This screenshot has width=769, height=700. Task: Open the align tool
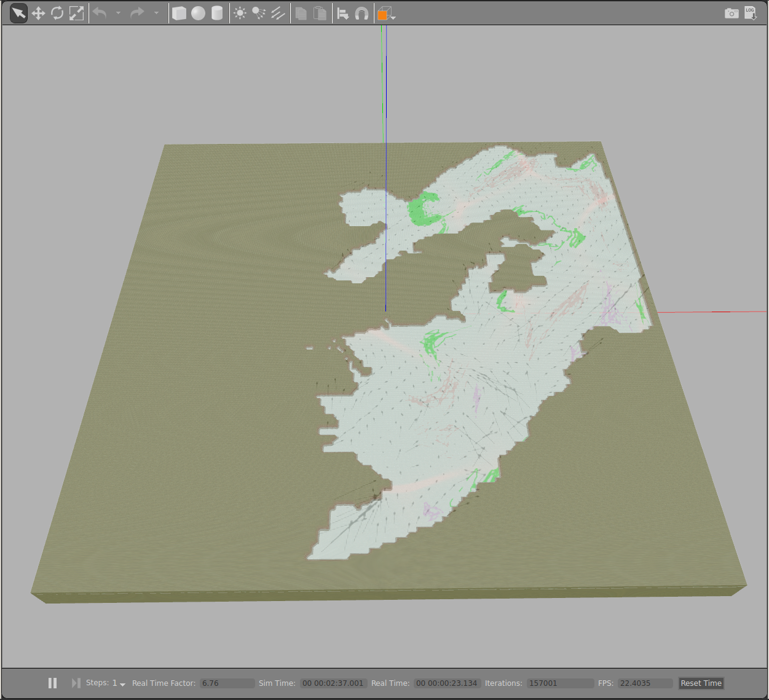(343, 14)
